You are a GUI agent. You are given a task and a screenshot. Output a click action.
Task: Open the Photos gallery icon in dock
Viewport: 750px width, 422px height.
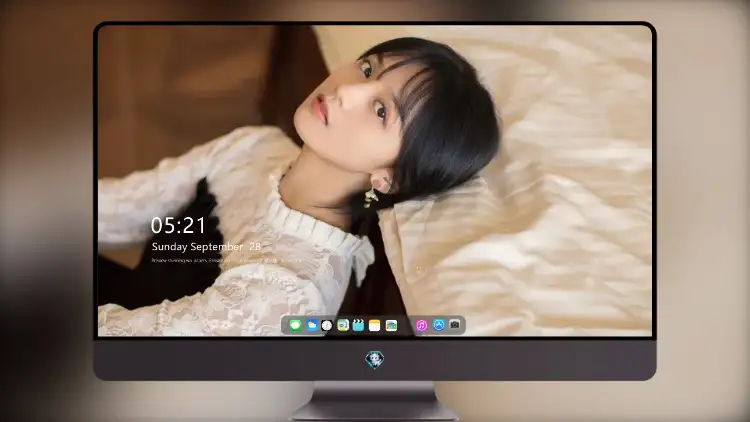pos(391,325)
